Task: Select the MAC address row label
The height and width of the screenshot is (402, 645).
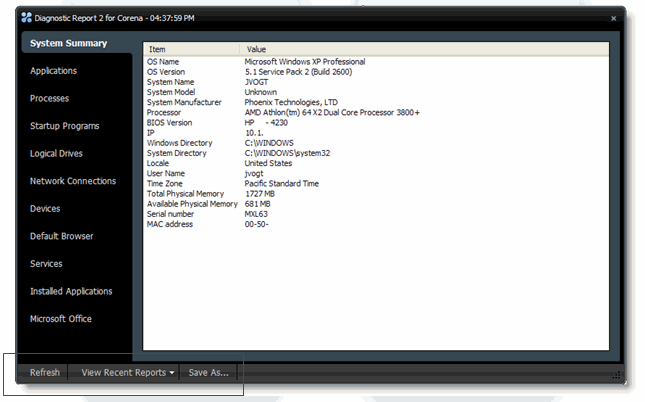Action: [170, 224]
